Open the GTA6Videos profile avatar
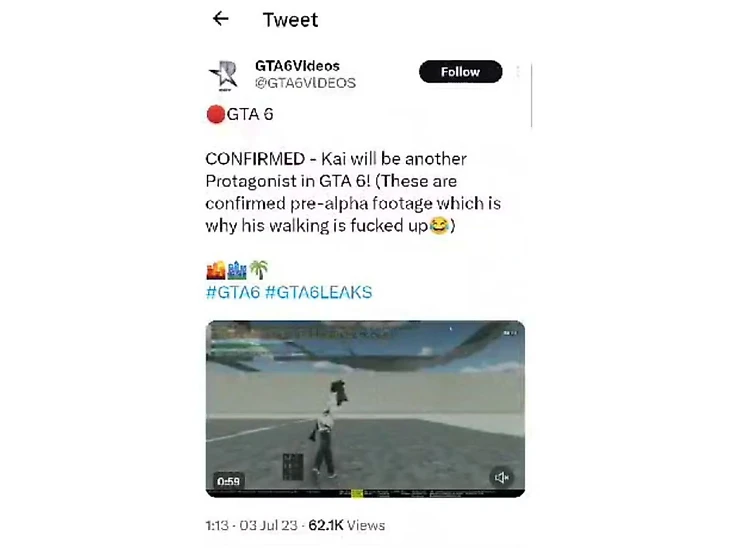730x548 pixels. pos(224,75)
